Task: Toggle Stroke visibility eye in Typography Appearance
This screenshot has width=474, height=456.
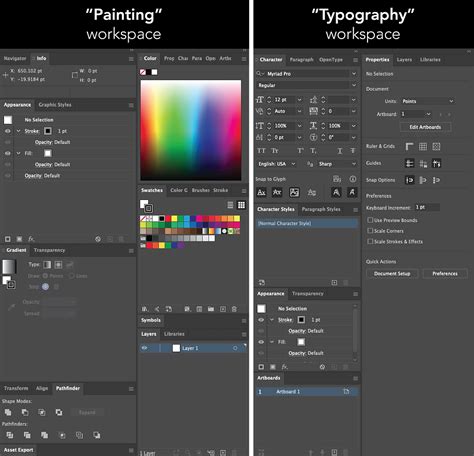Action: point(261,320)
